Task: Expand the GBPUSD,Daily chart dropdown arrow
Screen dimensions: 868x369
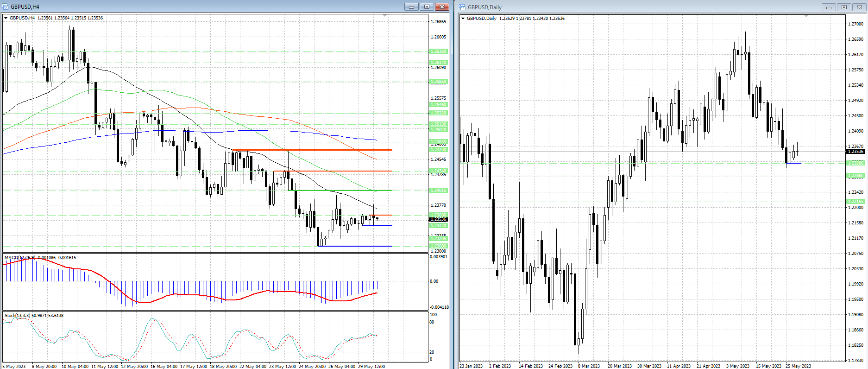Action: (x=463, y=19)
